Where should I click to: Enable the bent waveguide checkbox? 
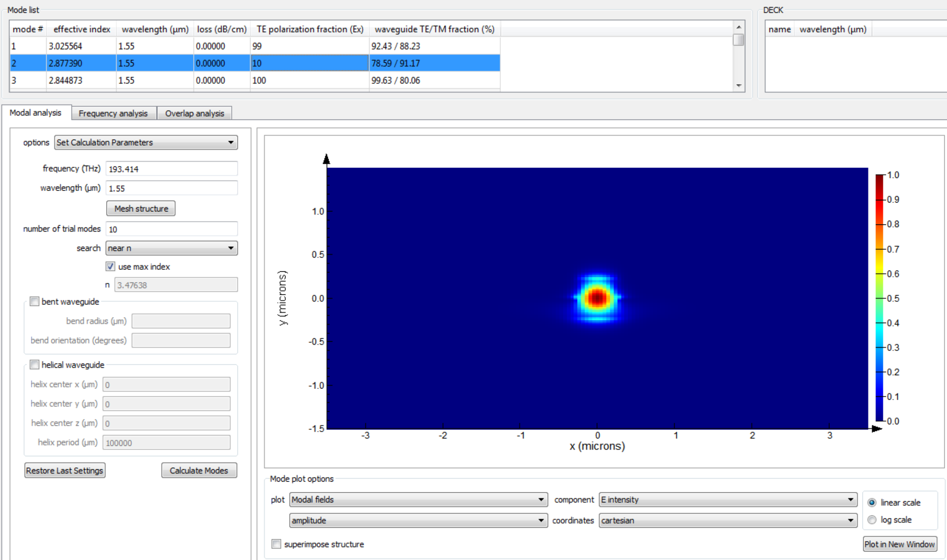click(x=35, y=301)
